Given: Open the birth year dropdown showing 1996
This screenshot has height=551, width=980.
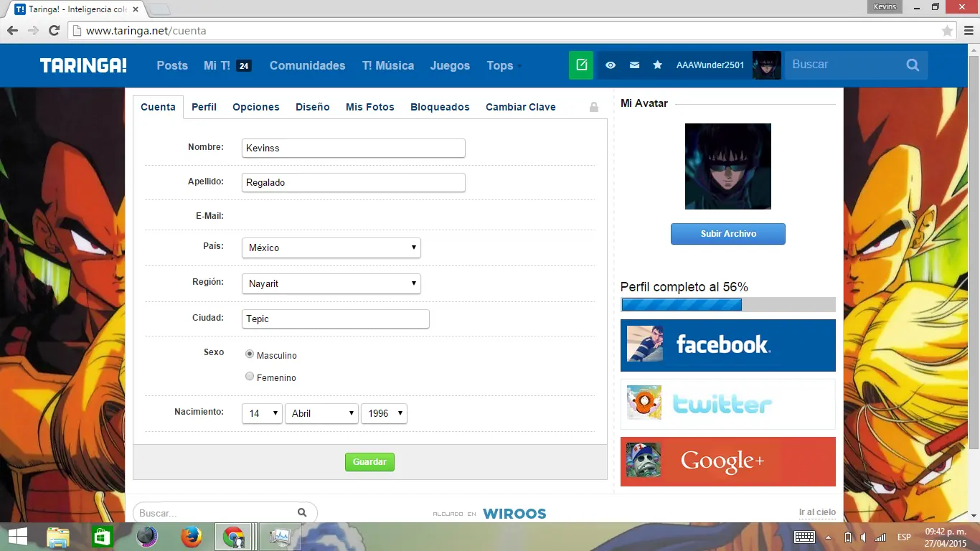Looking at the screenshot, I should point(384,413).
